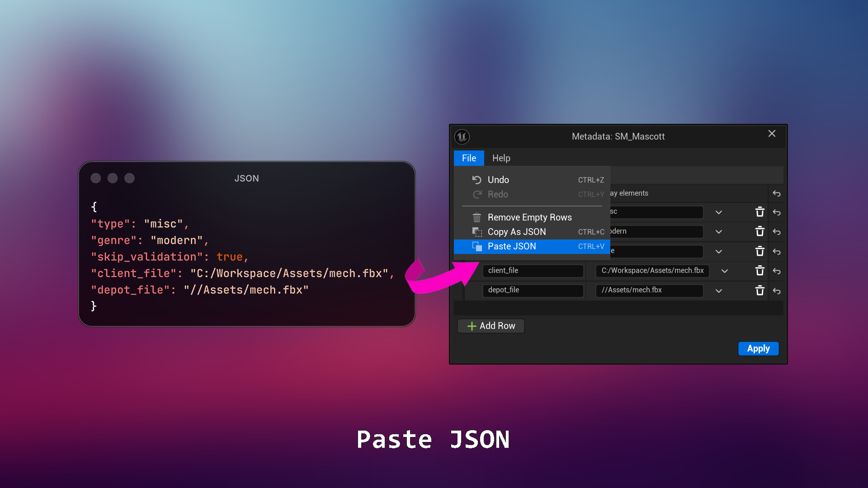Expand the client_file value dropdown chevron
The image size is (868, 488).
[x=725, y=271]
